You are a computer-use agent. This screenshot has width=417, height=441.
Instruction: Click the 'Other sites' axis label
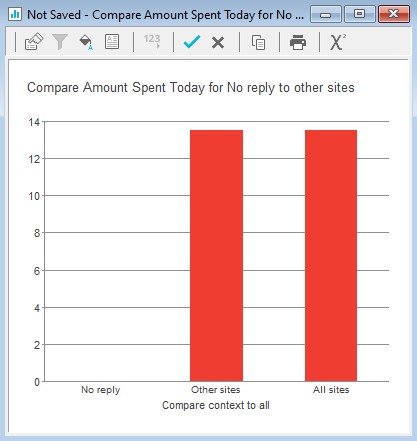(216, 390)
